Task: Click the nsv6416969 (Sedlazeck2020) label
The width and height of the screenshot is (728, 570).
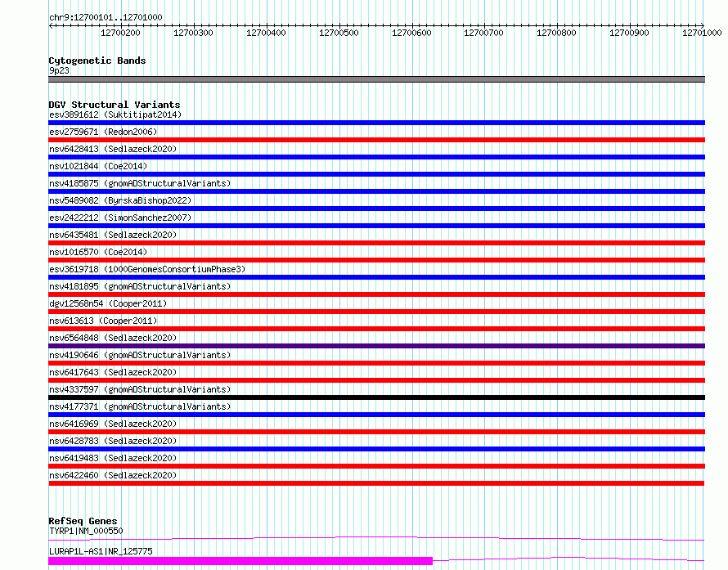Action: tap(113, 424)
